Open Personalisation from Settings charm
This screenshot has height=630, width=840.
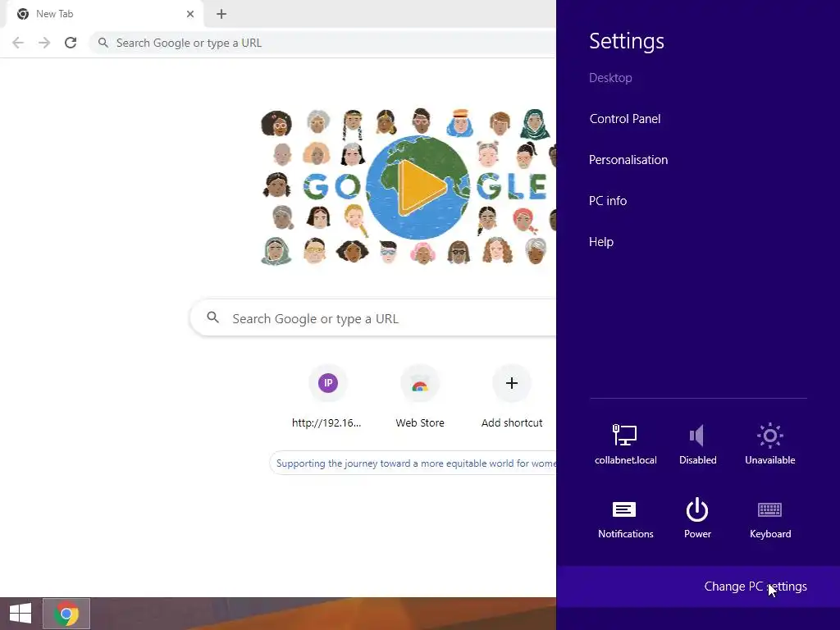(x=628, y=160)
